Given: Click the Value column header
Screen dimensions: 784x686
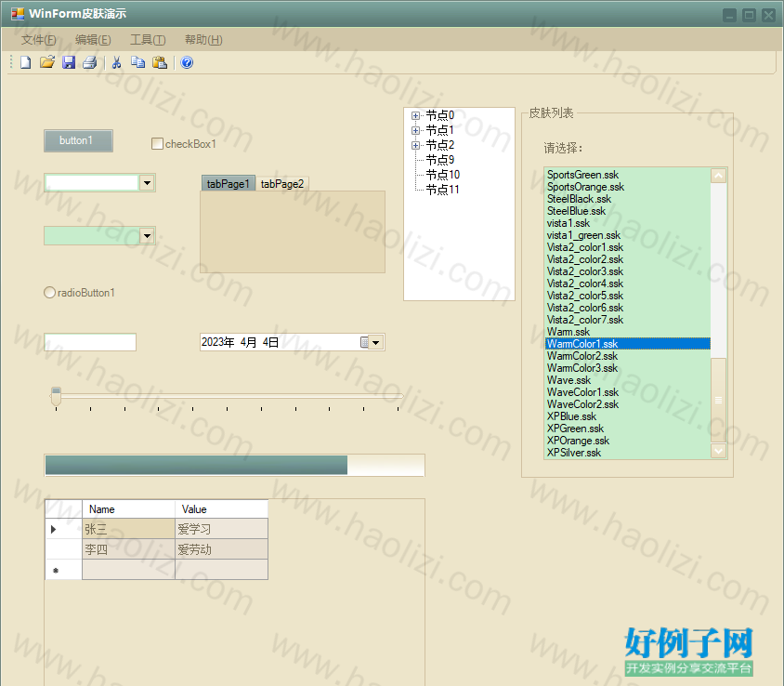Looking at the screenshot, I should pos(221,508).
